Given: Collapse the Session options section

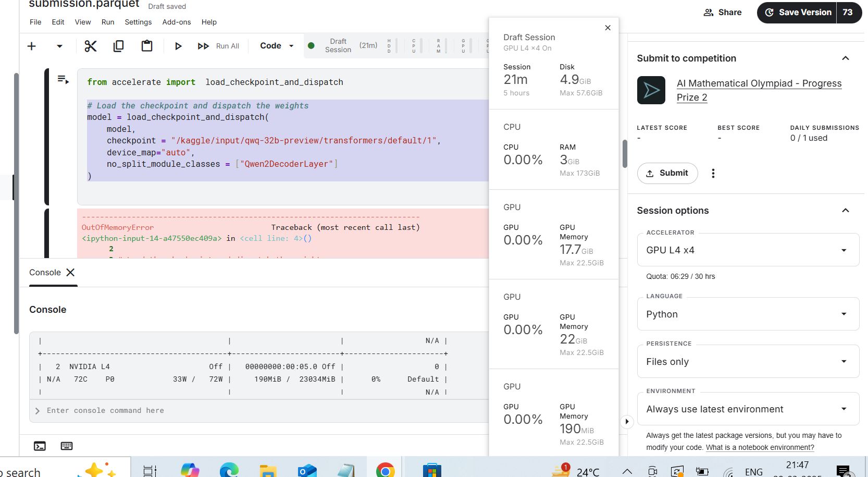Looking at the screenshot, I should 845,211.
